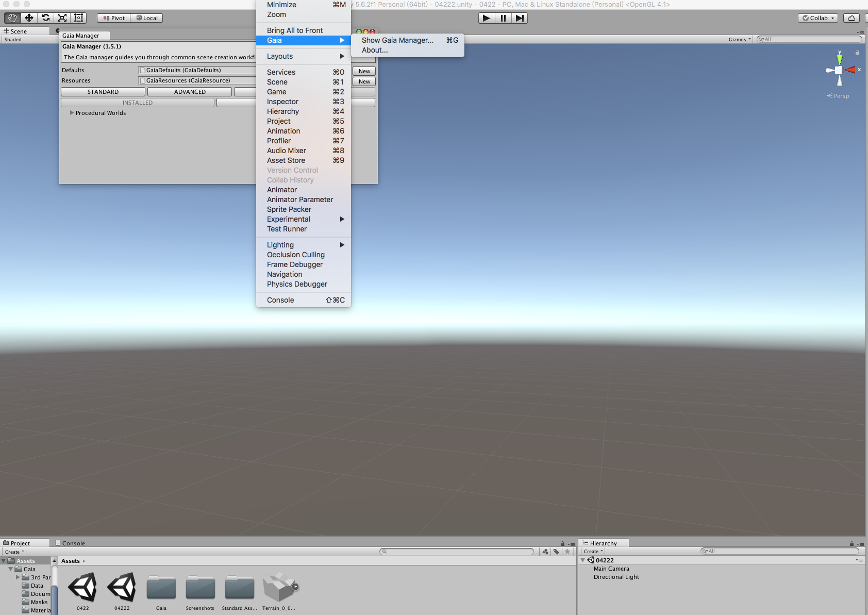Click the GaiaDefaults object field

point(197,70)
